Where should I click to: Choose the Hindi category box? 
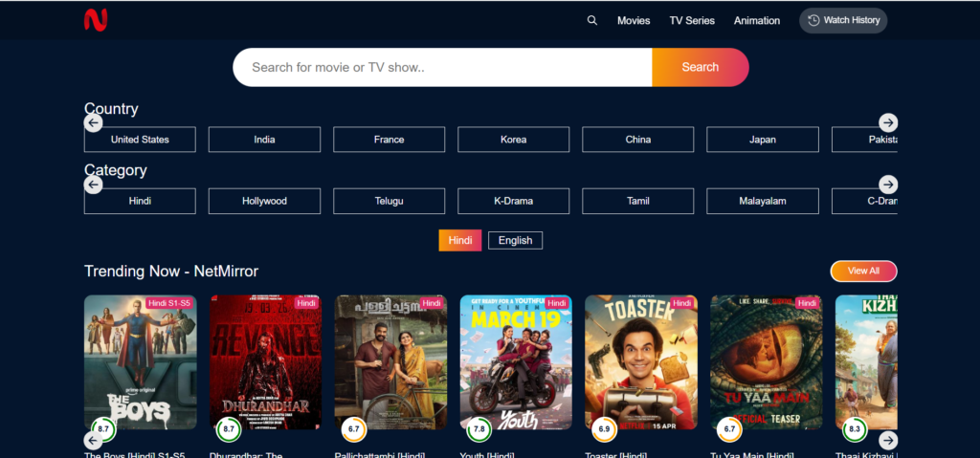(x=140, y=201)
